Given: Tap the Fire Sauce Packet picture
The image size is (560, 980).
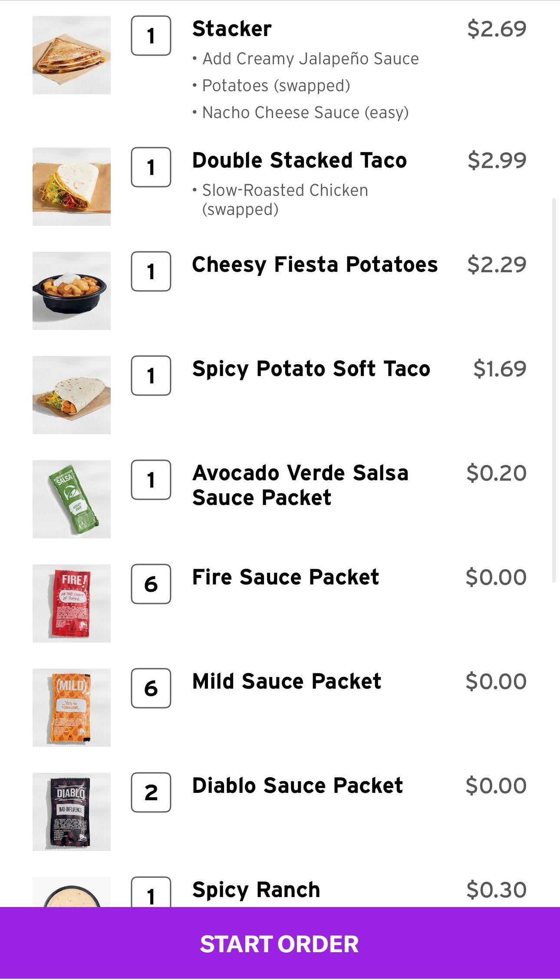Looking at the screenshot, I should [x=72, y=604].
